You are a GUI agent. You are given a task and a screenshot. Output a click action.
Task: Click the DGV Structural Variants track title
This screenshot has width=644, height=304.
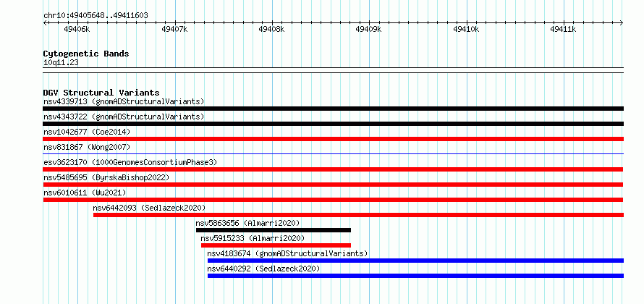pos(101,93)
